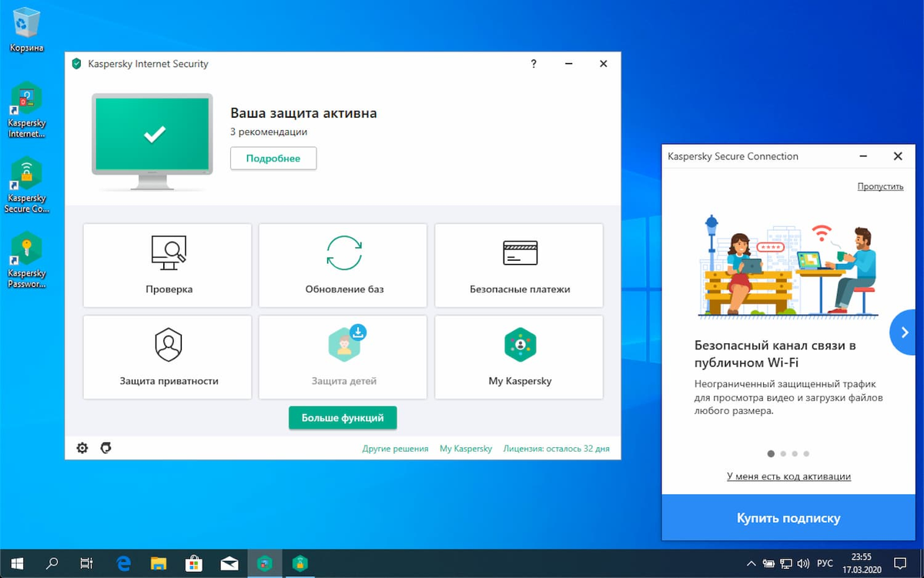Open File Explorer from the taskbar

pyautogui.click(x=159, y=563)
